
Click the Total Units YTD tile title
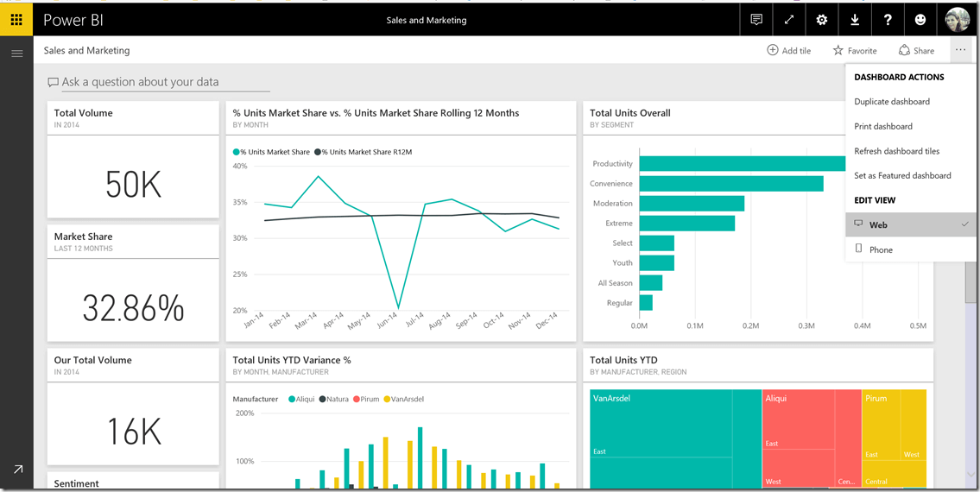click(623, 360)
